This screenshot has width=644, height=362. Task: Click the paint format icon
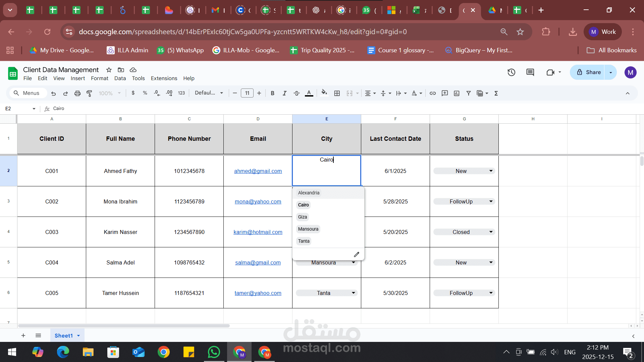(x=89, y=93)
